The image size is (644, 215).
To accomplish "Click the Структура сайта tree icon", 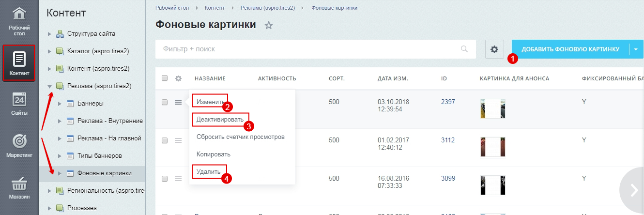I will click(x=60, y=34).
